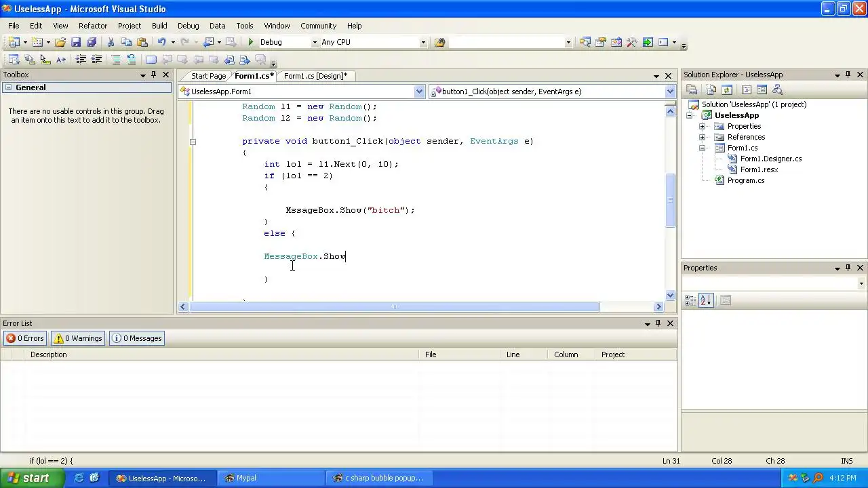This screenshot has height=488, width=868.
Task: Open the Build menu
Action: click(x=159, y=26)
